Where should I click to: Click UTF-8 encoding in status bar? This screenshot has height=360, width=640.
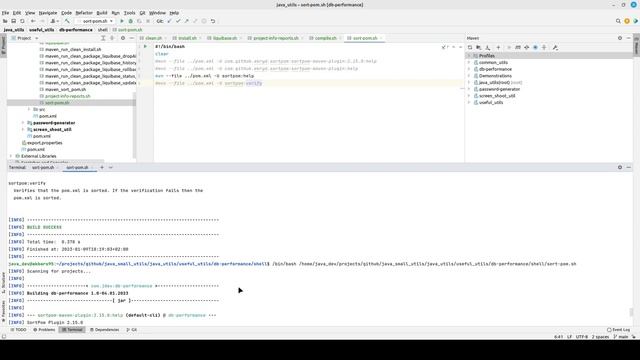tap(582, 337)
